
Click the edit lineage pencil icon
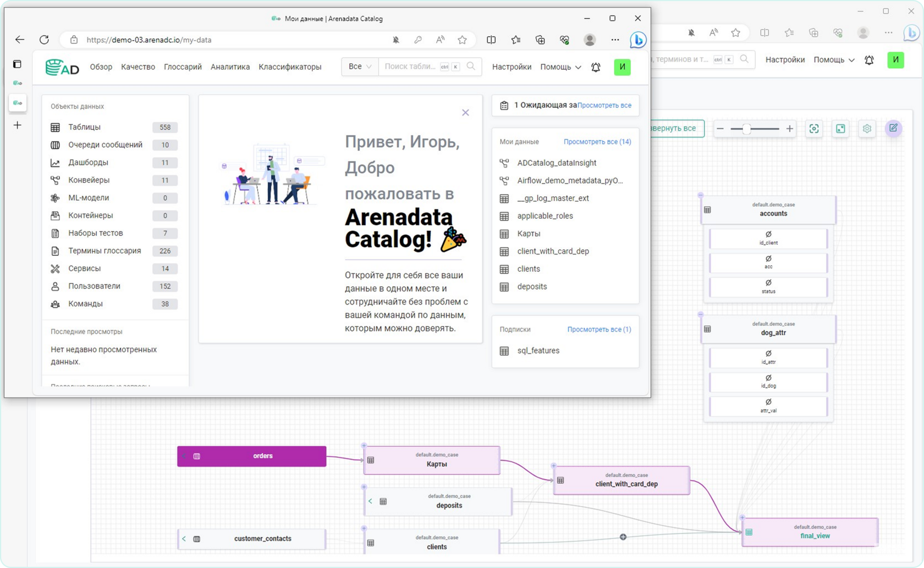tap(893, 129)
